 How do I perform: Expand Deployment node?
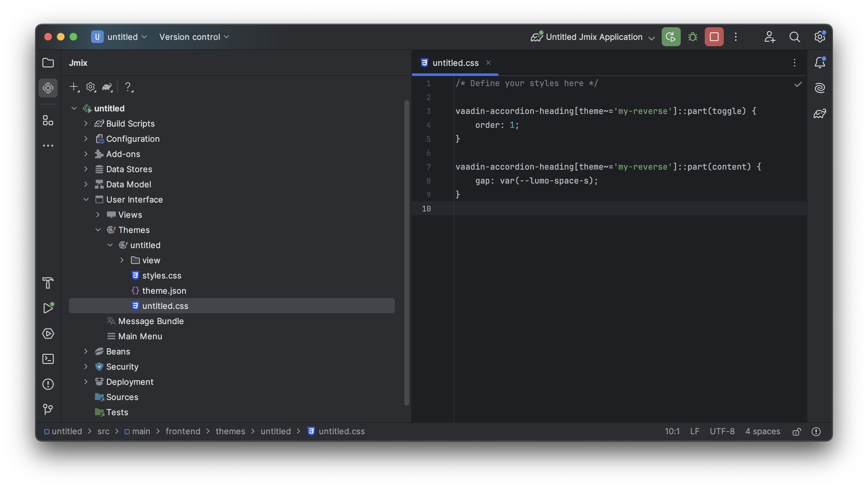coord(86,381)
